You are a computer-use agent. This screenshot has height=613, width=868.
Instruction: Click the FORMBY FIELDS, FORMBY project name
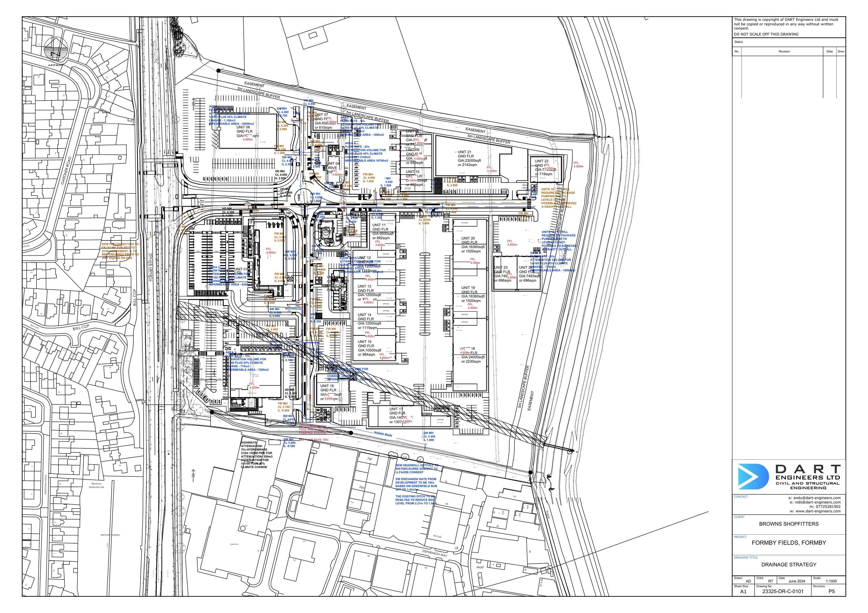[789, 543]
